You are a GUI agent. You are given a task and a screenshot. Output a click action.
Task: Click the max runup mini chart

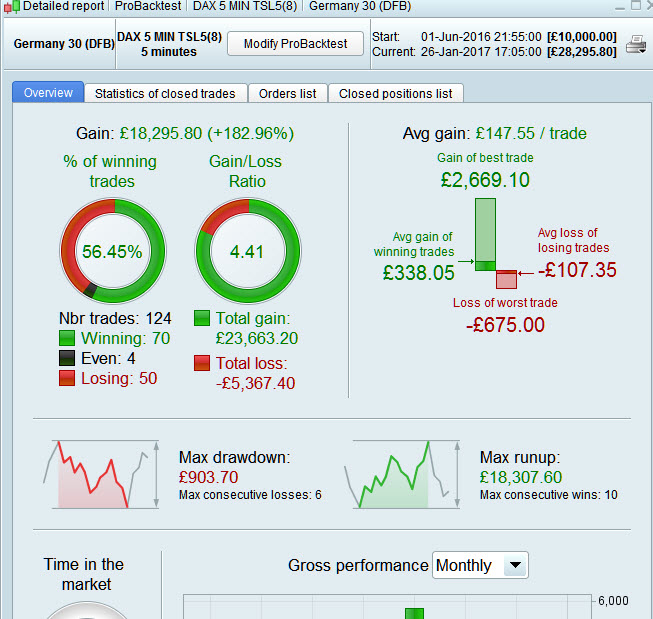402,474
